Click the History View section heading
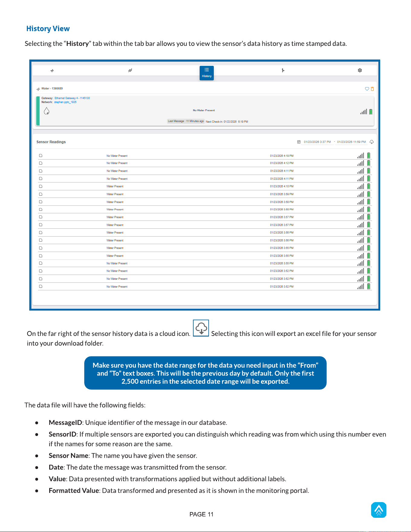Screen dimensions: 411x532 pyautogui.click(x=48, y=29)
